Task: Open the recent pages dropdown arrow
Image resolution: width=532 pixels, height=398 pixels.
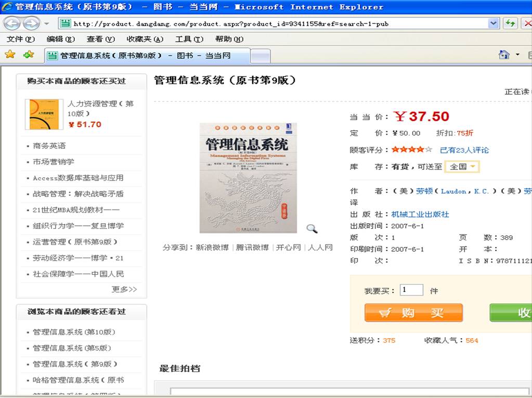Action: pyautogui.click(x=46, y=24)
